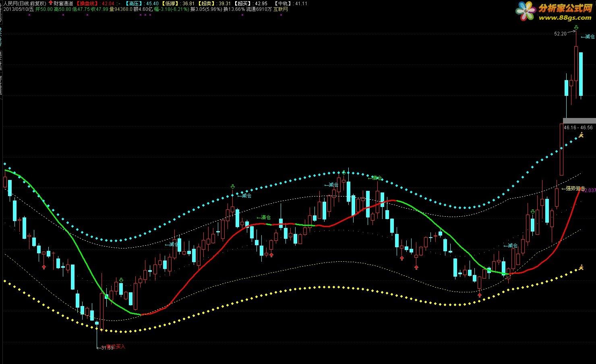
Task: Click the 幅-3.18(-6.21%) change value
Action: pos(171,9)
